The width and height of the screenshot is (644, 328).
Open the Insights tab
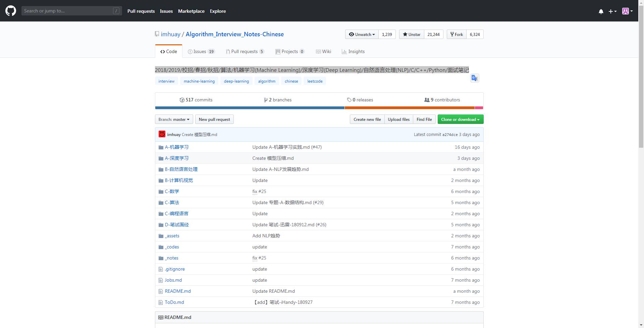(x=353, y=51)
